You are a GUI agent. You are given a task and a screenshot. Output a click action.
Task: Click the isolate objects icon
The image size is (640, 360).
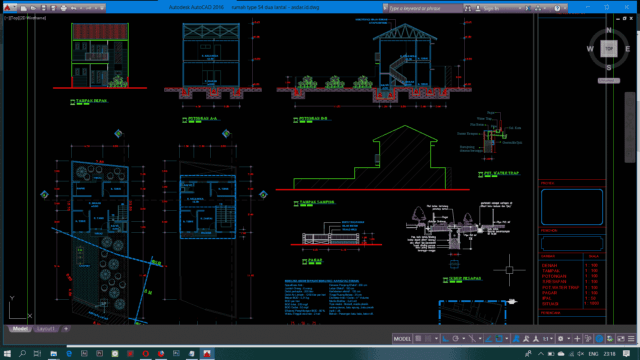click(588, 339)
